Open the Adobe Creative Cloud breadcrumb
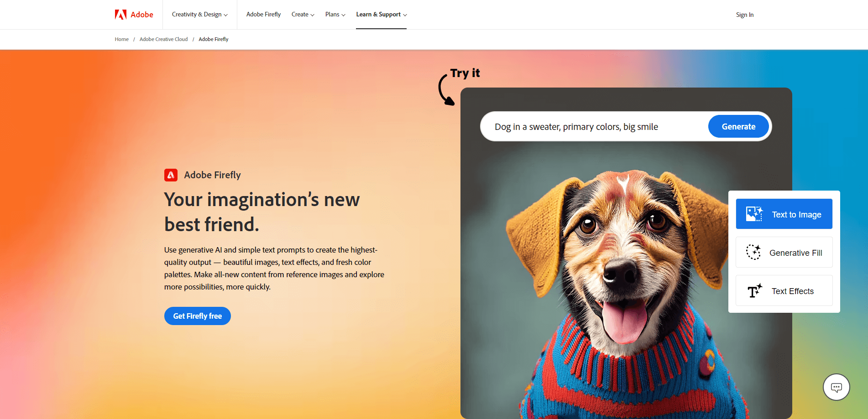The image size is (868, 419). (164, 39)
